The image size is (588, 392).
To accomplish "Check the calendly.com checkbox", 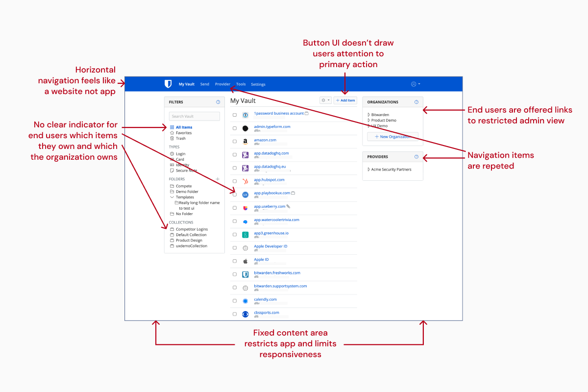I will click(x=235, y=301).
